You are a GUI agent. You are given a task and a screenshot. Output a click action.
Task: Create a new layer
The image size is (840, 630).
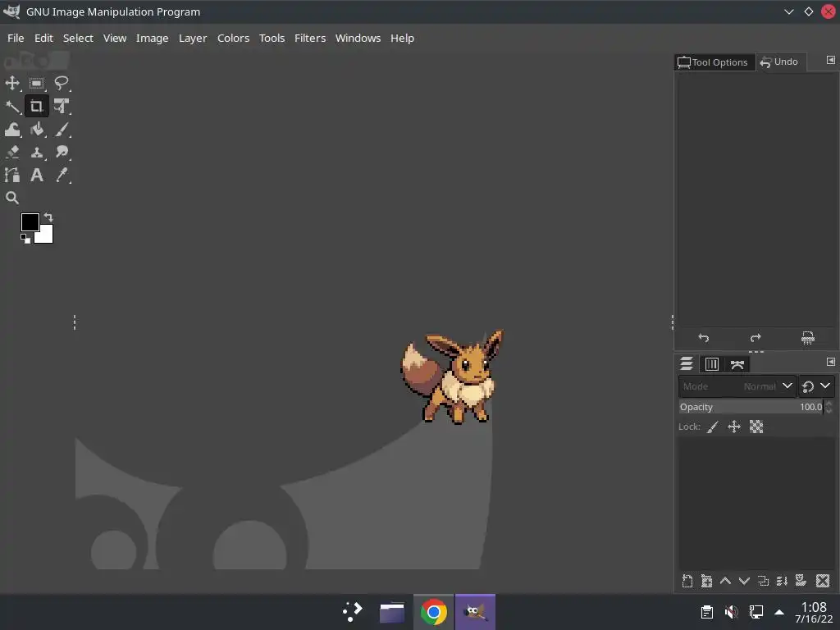[687, 582]
